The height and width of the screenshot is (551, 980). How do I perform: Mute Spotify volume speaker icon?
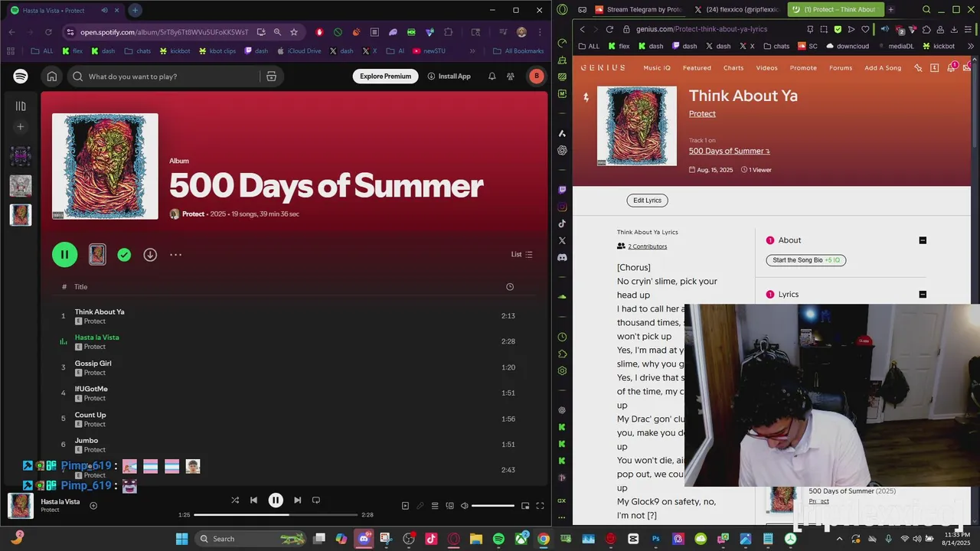463,506
